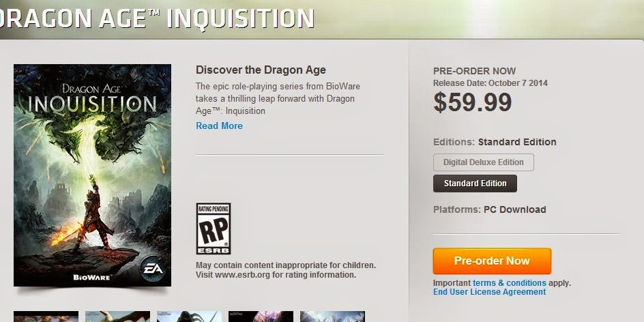Open the End User License Agreement
Screen dimensions: 644x322
tap(490, 292)
